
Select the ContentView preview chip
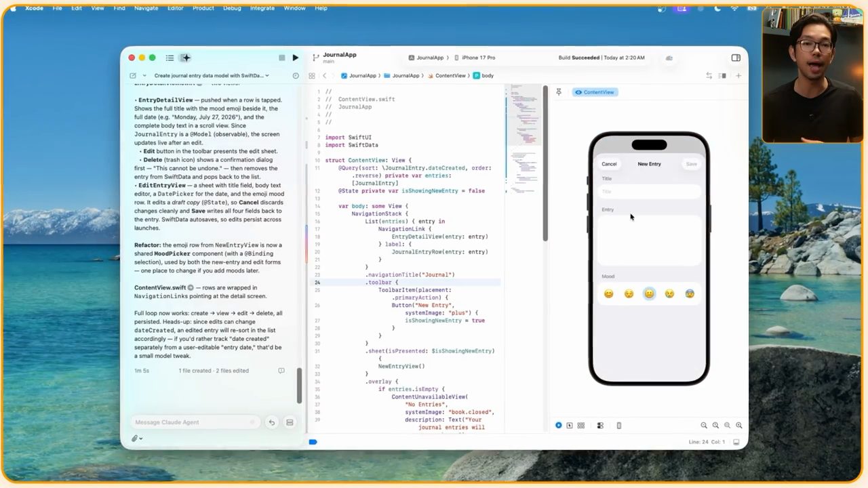coord(595,92)
